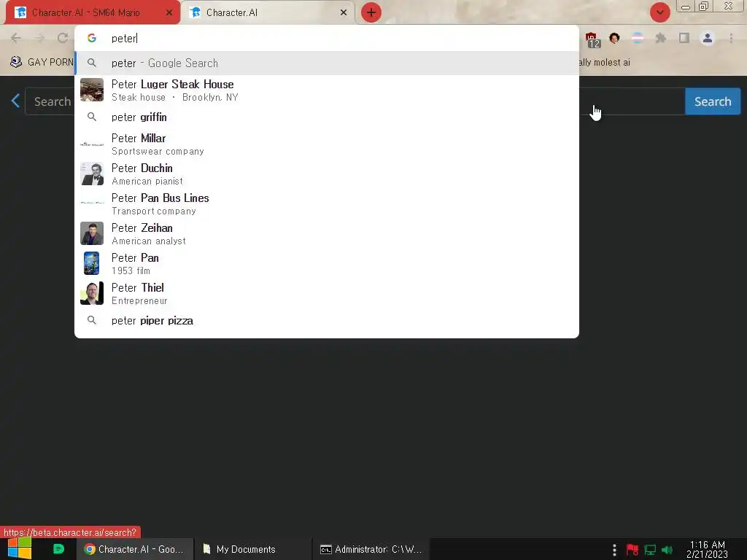
Task: Choose the Peter Pan Bus Lines suggestion
Action: (327, 204)
